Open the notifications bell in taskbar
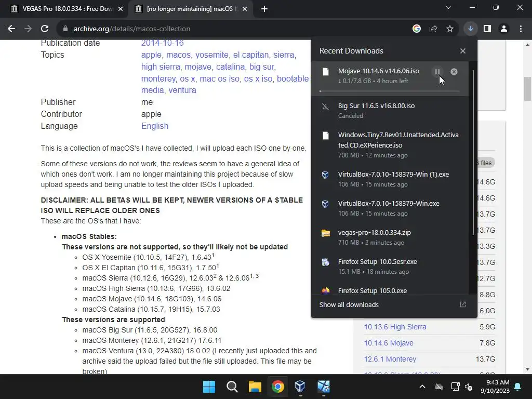Image resolution: width=532 pixels, height=399 pixels. click(518, 387)
